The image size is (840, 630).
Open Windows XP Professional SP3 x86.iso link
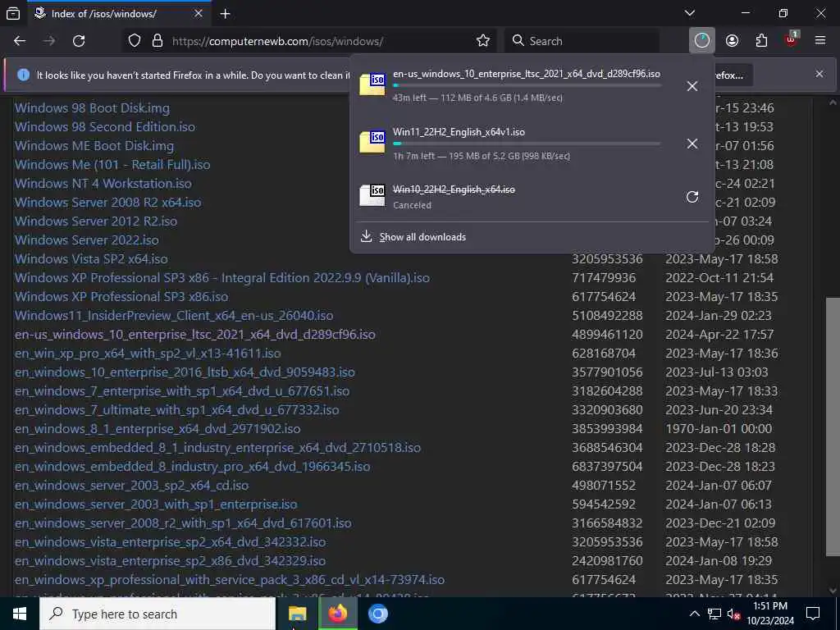(x=121, y=297)
